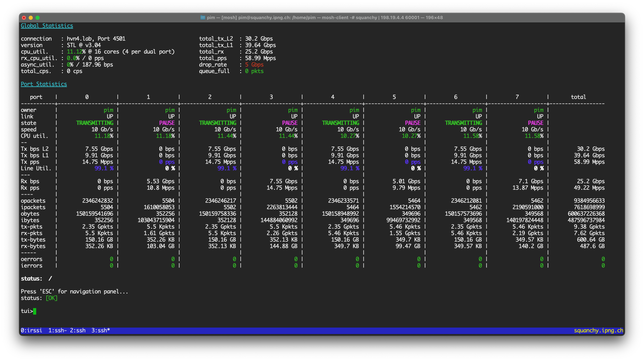Viewport: 644px width, 361px height.
Task: Switch to the 1:ssh- tmux window
Action: coord(57,330)
